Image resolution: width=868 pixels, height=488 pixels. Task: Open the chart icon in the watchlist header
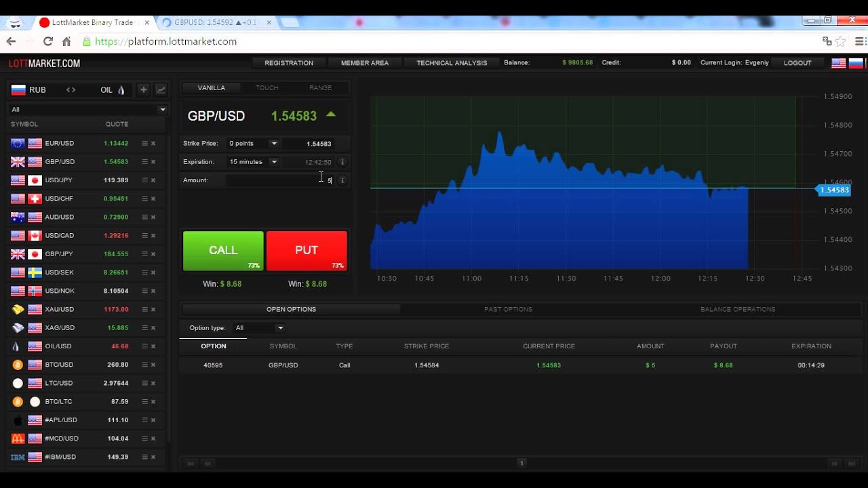(x=161, y=89)
